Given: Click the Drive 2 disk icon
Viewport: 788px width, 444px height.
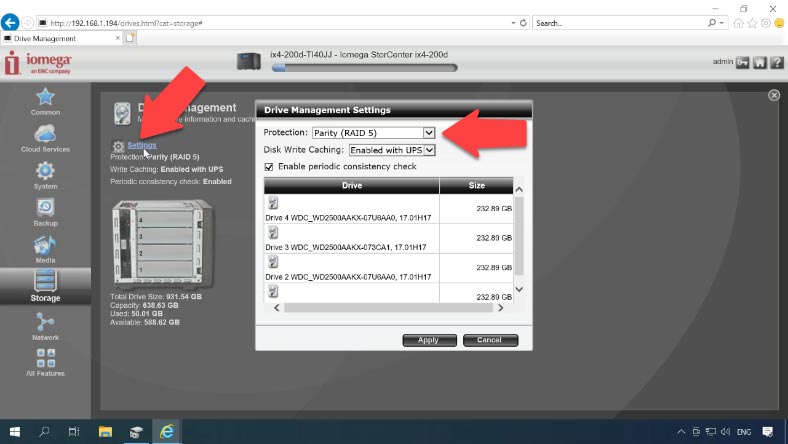Looking at the screenshot, I should (x=273, y=262).
